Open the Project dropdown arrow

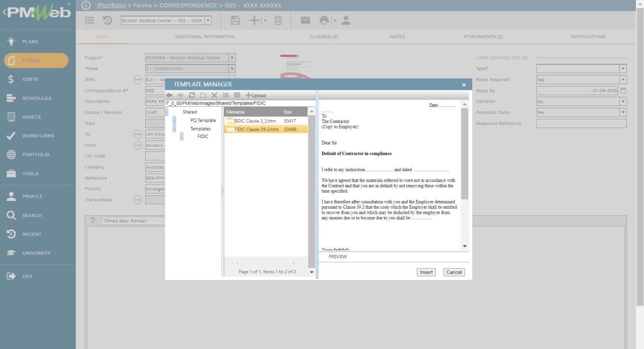pos(232,58)
